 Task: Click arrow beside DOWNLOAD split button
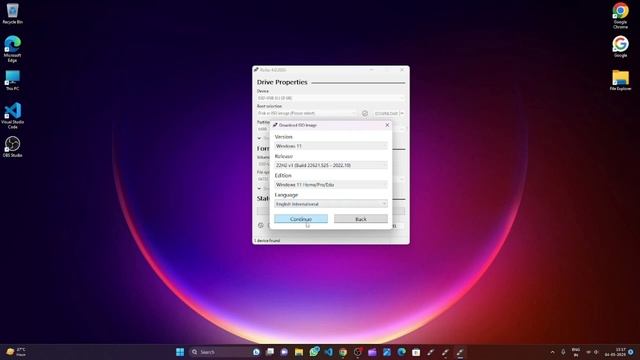coord(402,113)
